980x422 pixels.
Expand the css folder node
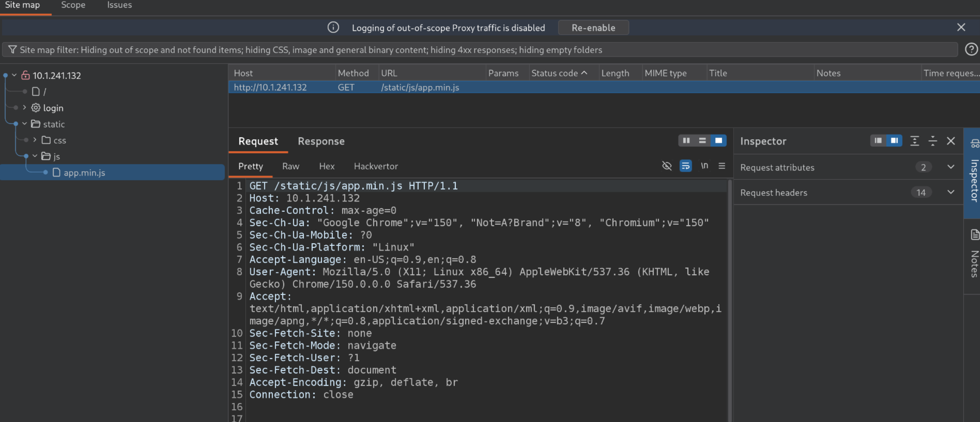pos(35,140)
